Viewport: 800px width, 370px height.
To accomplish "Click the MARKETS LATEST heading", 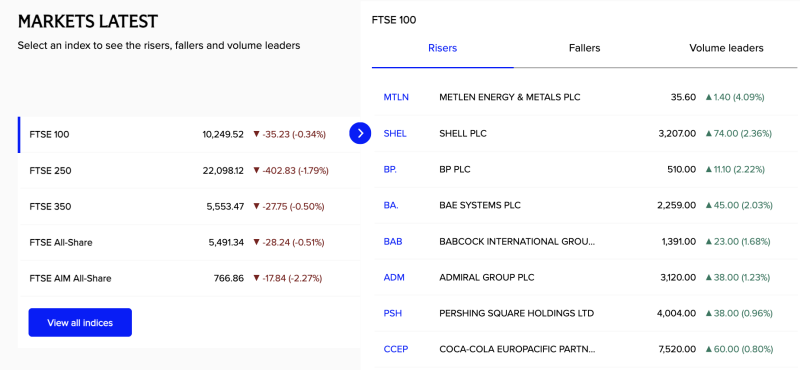I will tap(88, 21).
